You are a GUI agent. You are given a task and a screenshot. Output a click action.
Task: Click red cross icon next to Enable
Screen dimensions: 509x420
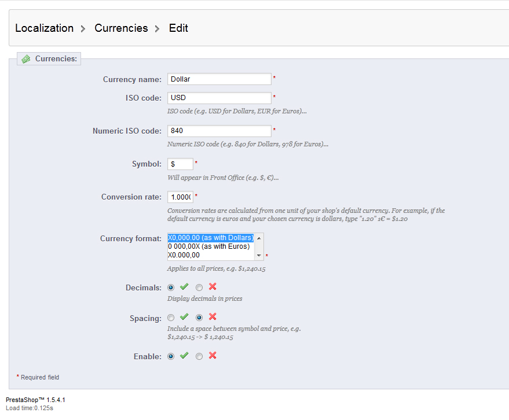213,355
